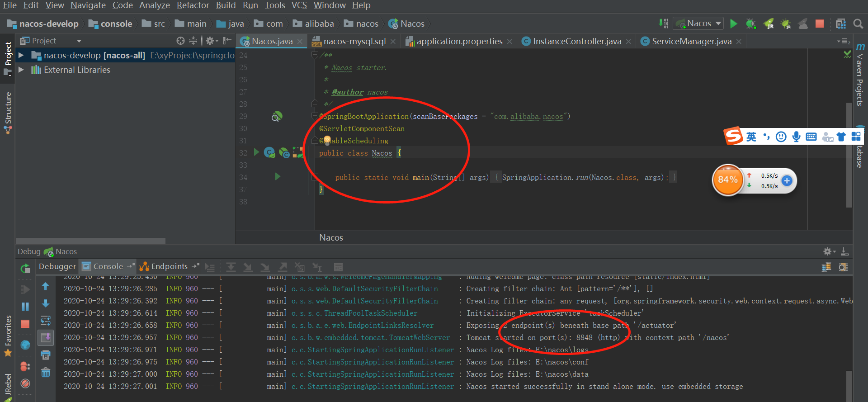Open the VCS menu
The width and height of the screenshot is (868, 402).
point(299,5)
